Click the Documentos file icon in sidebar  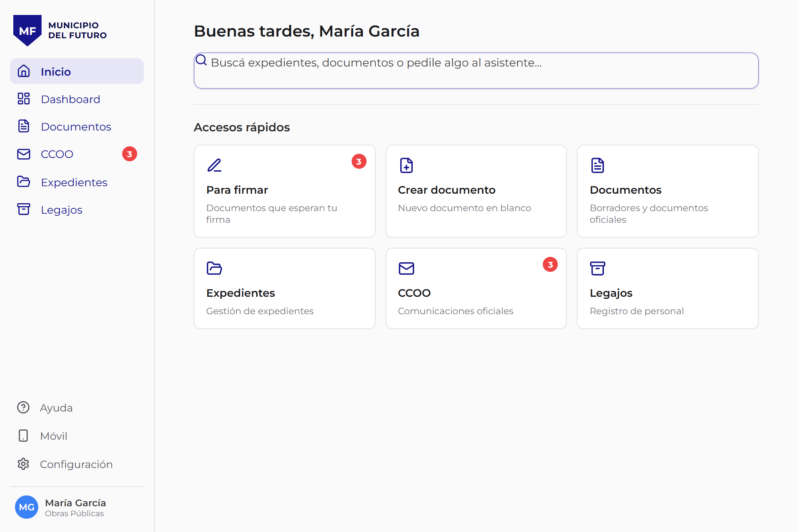(24, 126)
